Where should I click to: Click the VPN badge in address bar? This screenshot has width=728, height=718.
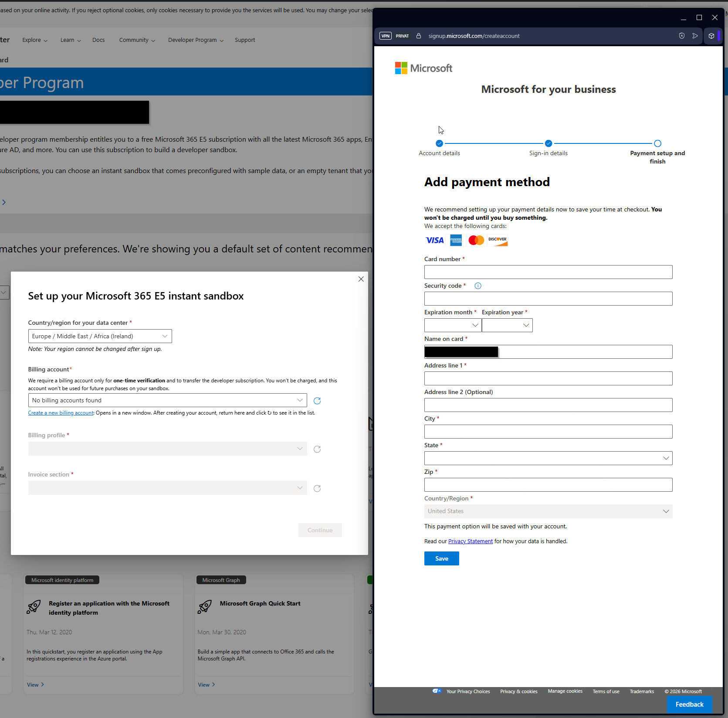tap(386, 36)
